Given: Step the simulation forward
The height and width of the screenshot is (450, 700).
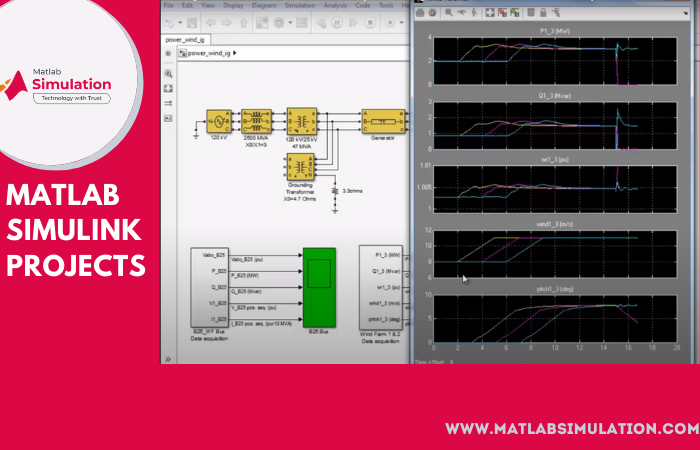Looking at the screenshot, I should tap(353, 23).
